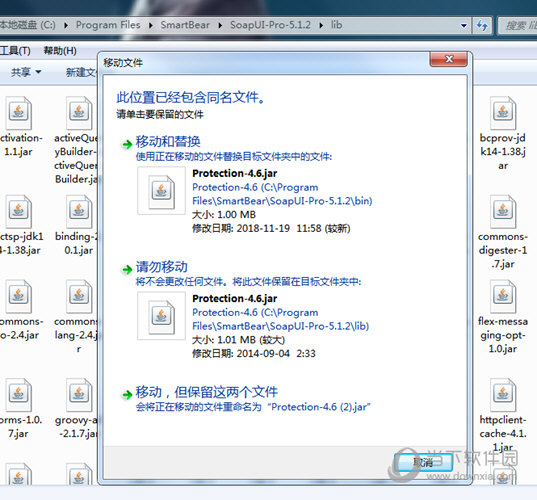Click the green arrow beside 请勿移动
The height and width of the screenshot is (500, 537).
[x=127, y=270]
